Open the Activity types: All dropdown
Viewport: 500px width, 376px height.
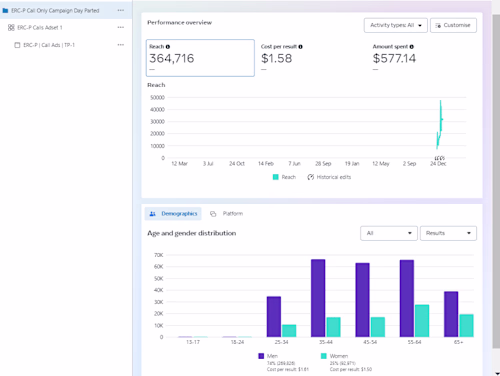coord(396,25)
